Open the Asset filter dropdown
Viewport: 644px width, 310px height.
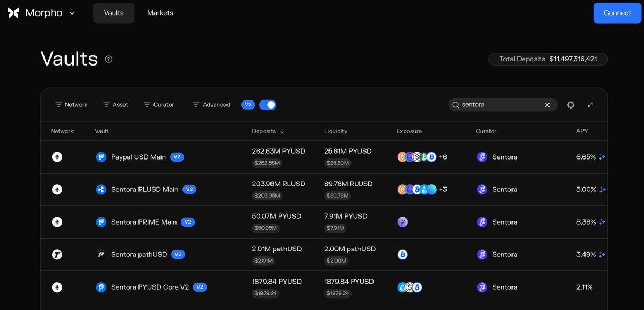115,105
